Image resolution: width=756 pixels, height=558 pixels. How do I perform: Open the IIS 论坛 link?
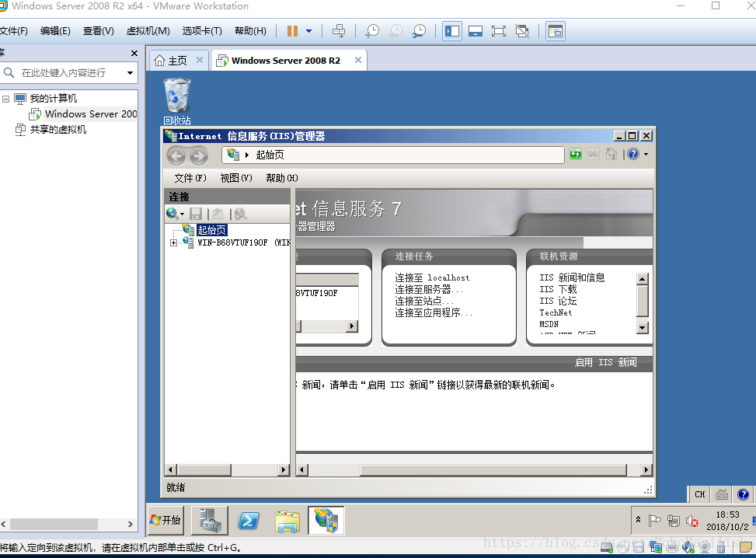point(558,301)
